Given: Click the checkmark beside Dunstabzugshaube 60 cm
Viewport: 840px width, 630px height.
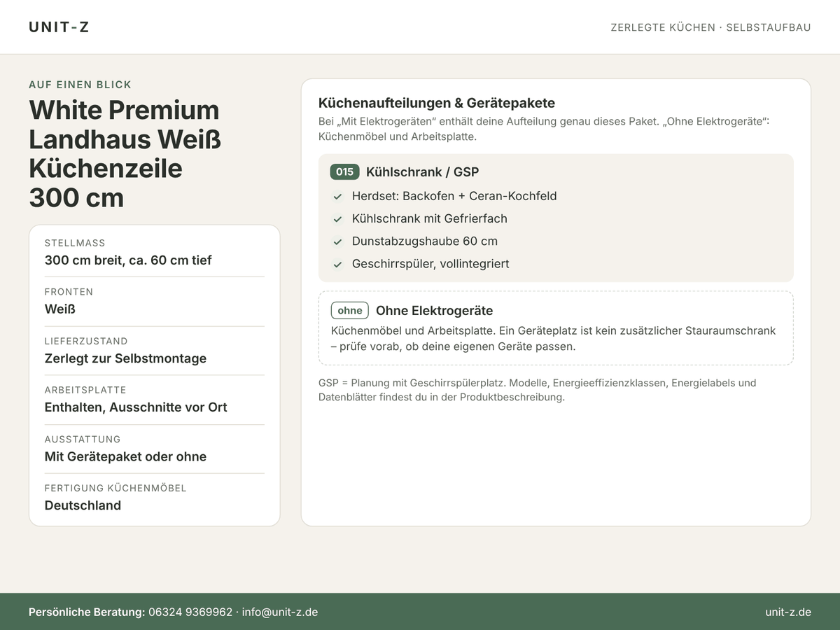Looking at the screenshot, I should [337, 241].
